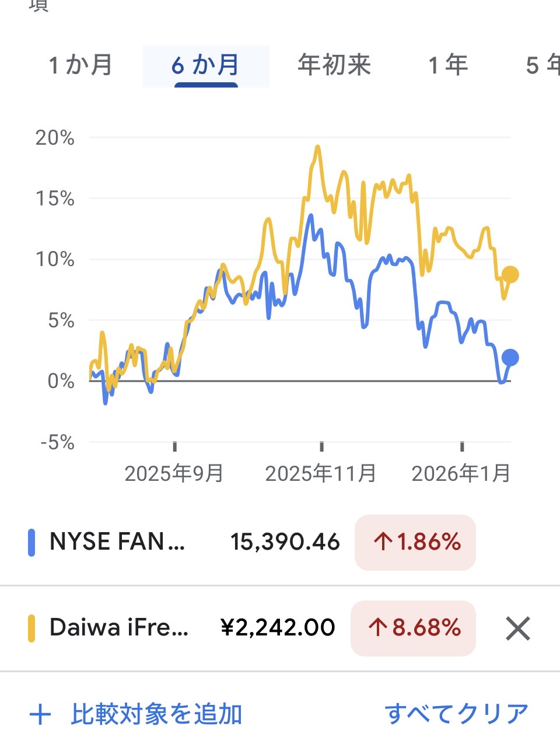
Task: Click the blue endpoint dot on chart
Action: click(510, 358)
